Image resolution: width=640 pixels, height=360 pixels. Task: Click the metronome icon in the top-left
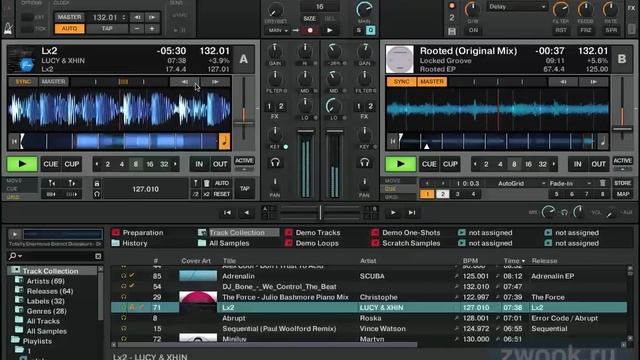tap(8, 29)
